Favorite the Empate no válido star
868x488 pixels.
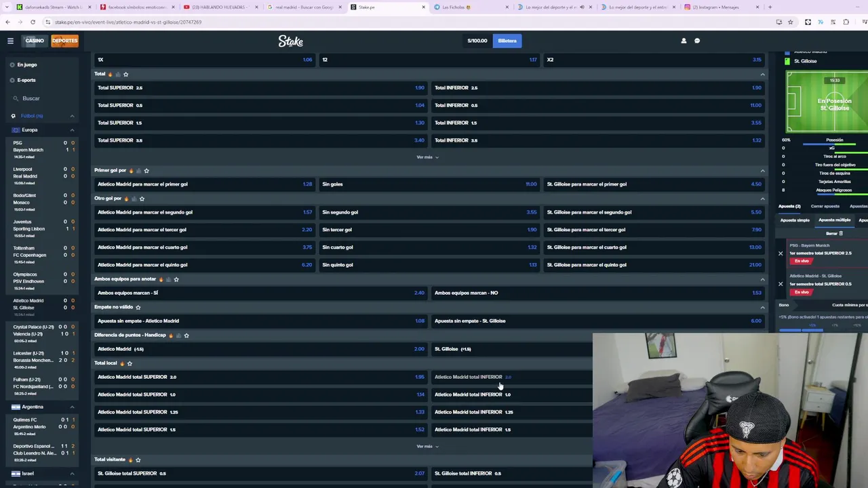point(138,307)
